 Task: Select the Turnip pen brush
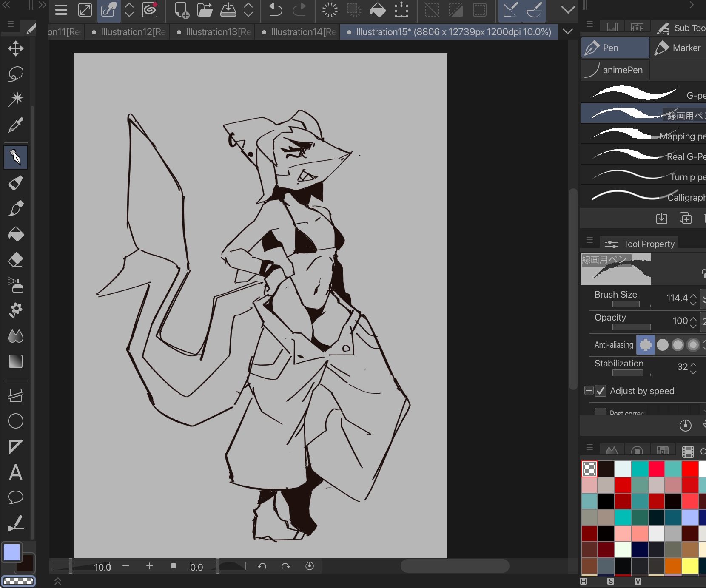coord(643,176)
